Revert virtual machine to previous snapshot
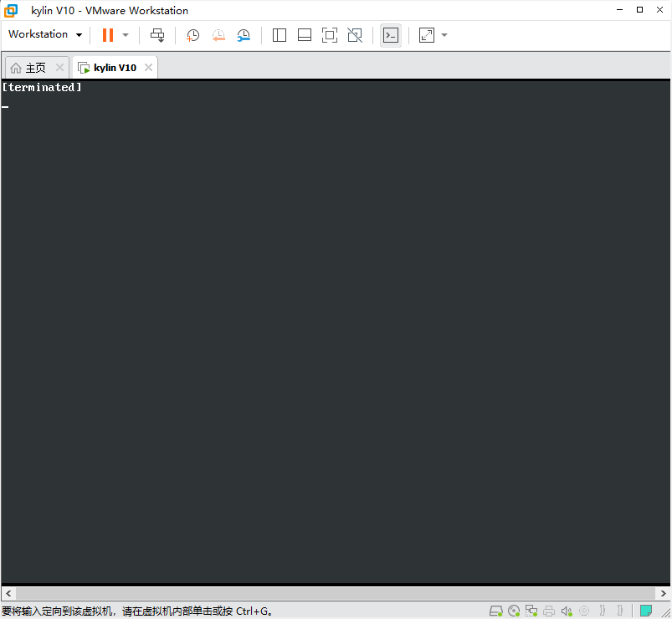Viewport: 672px width, 619px height. [218, 35]
